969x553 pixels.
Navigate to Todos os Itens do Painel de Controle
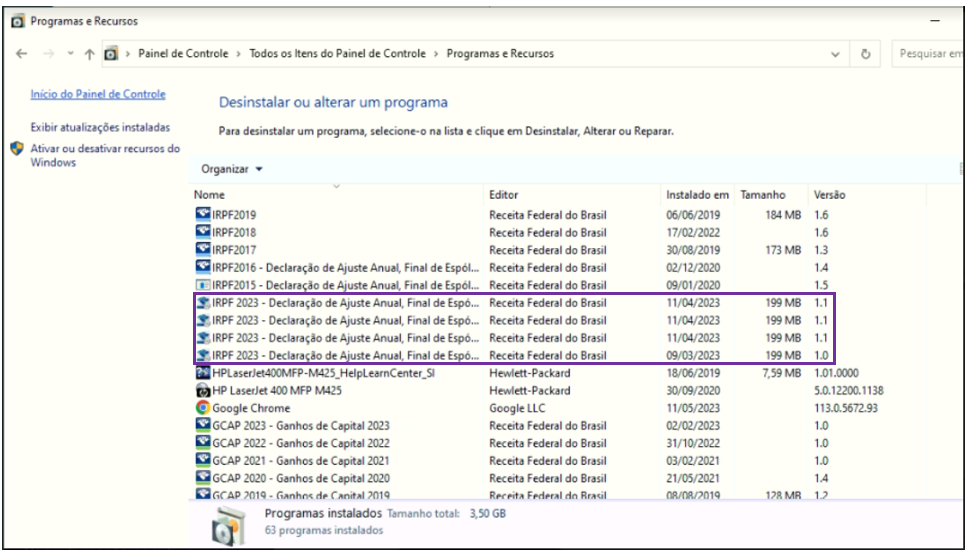coord(337,54)
